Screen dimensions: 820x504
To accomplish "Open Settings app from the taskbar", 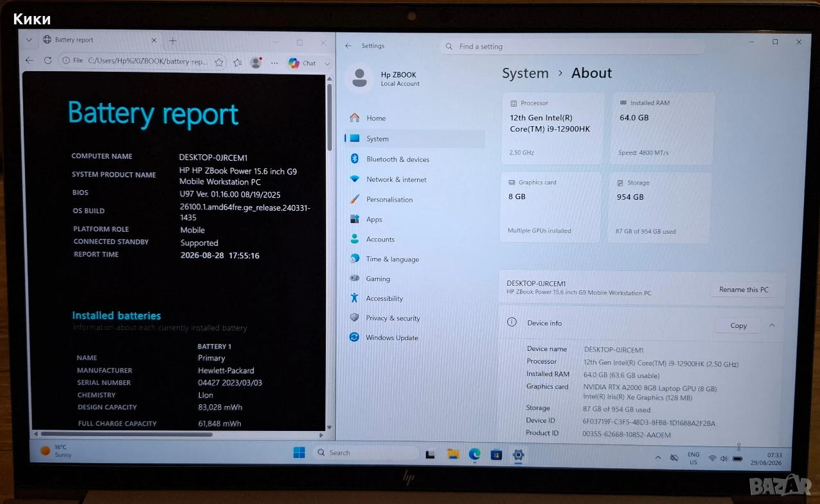I will pyautogui.click(x=518, y=455).
